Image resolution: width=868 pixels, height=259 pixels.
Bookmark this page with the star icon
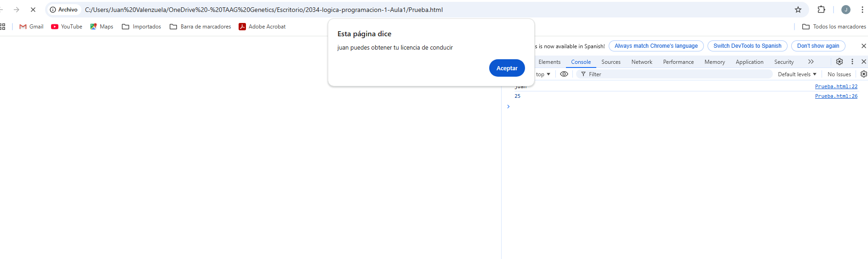(798, 10)
